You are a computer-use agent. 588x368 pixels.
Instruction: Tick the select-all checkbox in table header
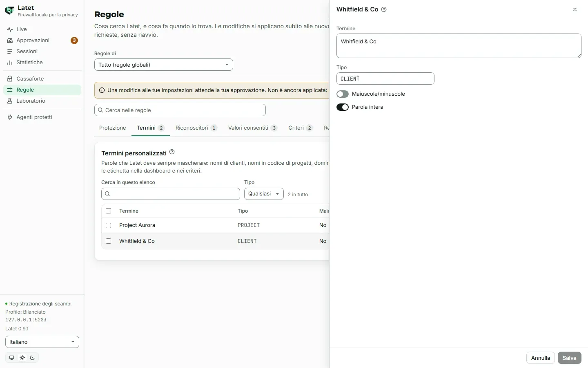(x=109, y=211)
